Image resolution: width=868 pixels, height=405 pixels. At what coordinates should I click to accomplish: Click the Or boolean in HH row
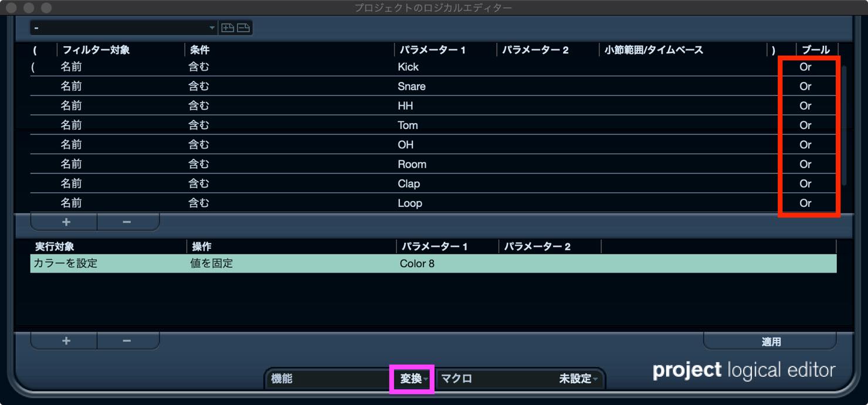pos(805,105)
